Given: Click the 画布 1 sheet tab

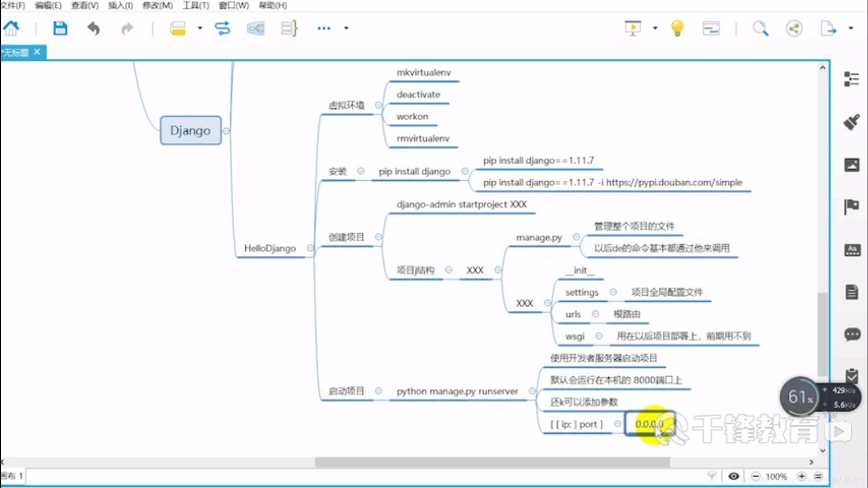Looking at the screenshot, I should click(12, 476).
